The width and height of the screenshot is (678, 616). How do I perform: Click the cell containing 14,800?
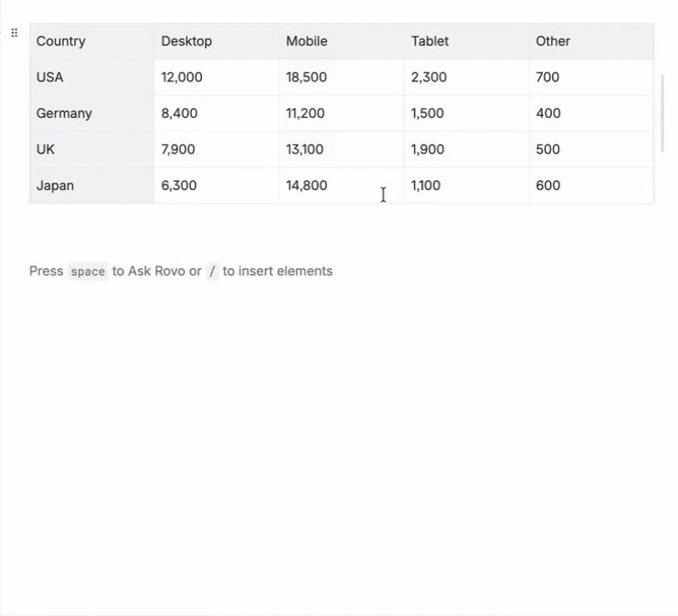(x=342, y=186)
